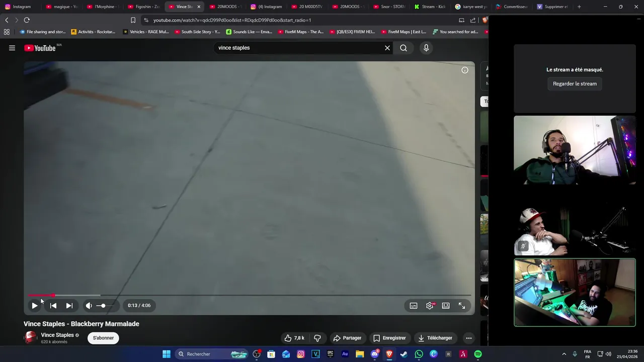
Task: Switch to the Convertisseur tab
Action: click(x=512, y=7)
